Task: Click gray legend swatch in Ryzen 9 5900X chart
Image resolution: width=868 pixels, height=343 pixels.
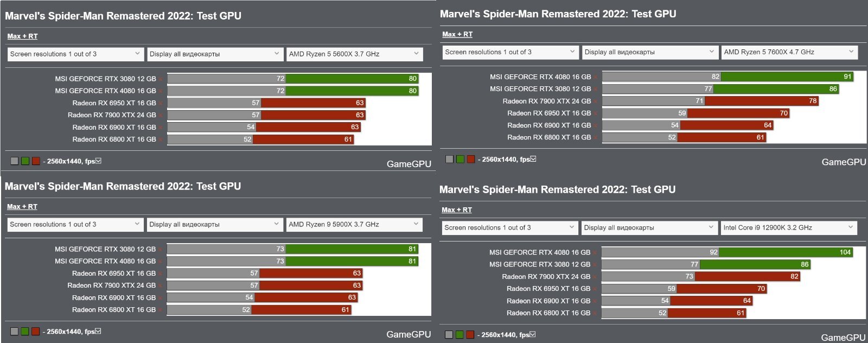Action: (x=14, y=332)
